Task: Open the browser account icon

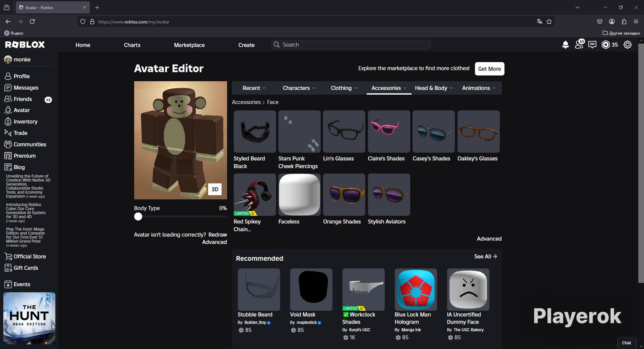Action: pos(612,22)
